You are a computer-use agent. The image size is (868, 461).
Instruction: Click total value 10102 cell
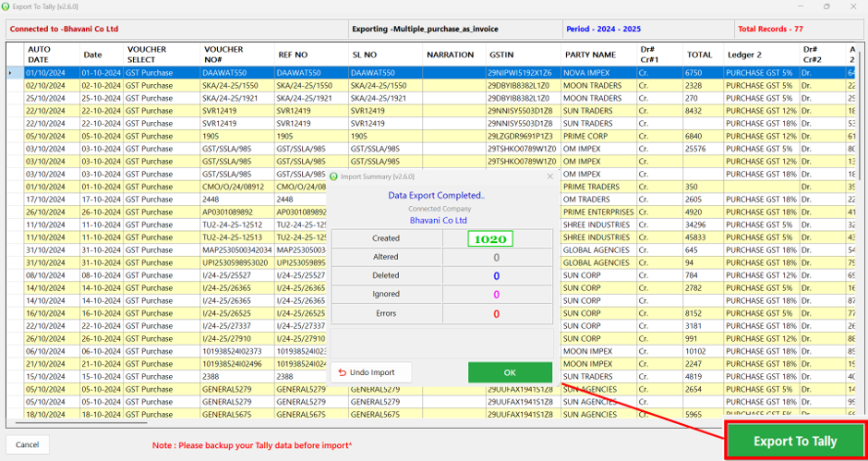(x=703, y=351)
